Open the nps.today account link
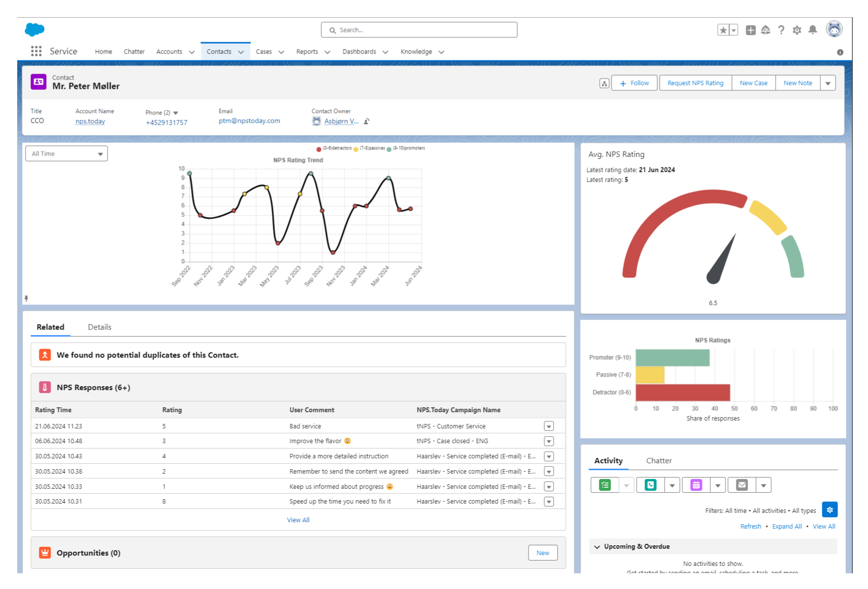 click(90, 121)
